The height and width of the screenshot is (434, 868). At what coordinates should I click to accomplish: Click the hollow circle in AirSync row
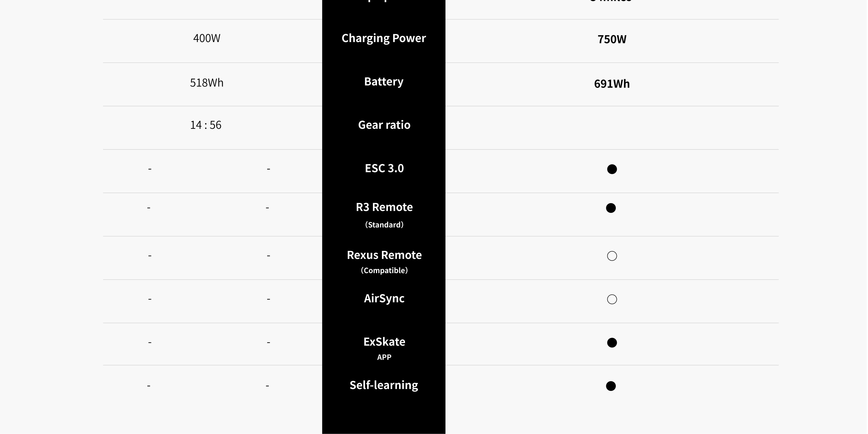point(612,299)
